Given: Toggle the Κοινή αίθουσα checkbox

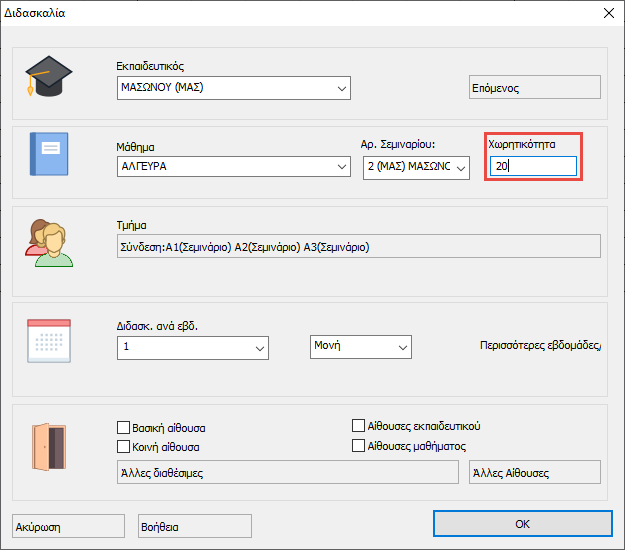Looking at the screenshot, I should click(x=124, y=446).
